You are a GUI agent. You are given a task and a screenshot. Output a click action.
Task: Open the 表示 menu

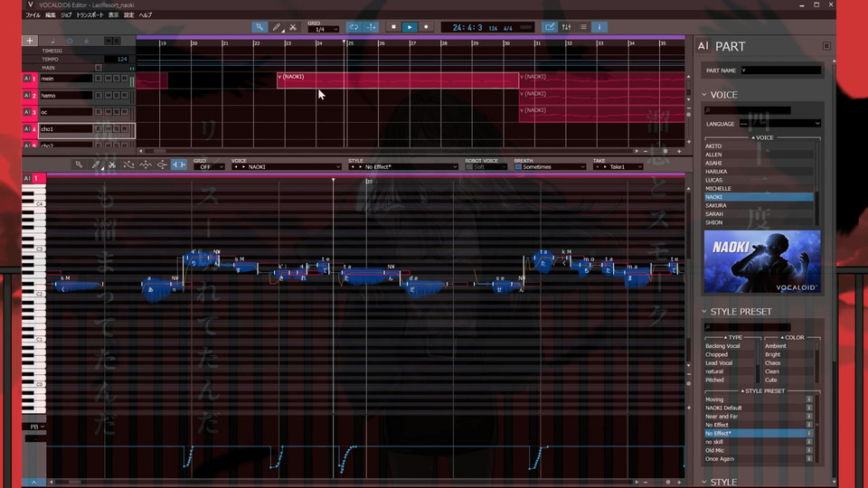(x=114, y=15)
